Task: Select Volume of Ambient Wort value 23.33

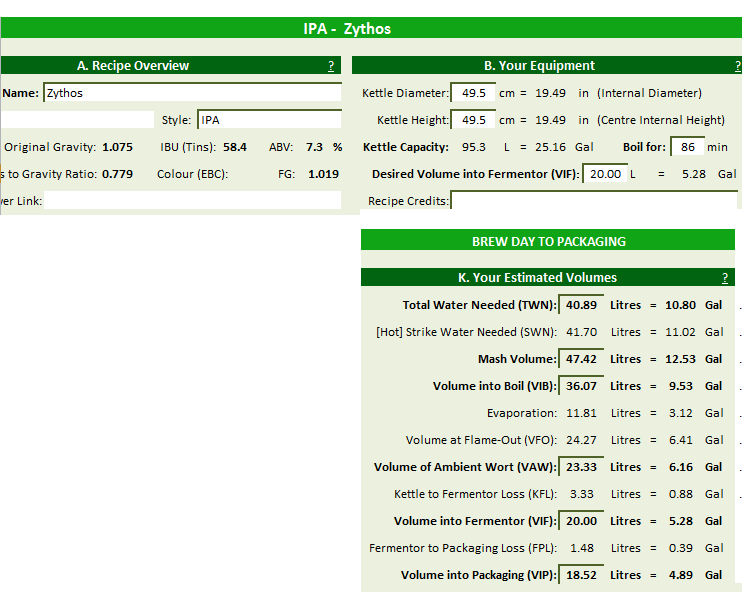Action: 581,467
